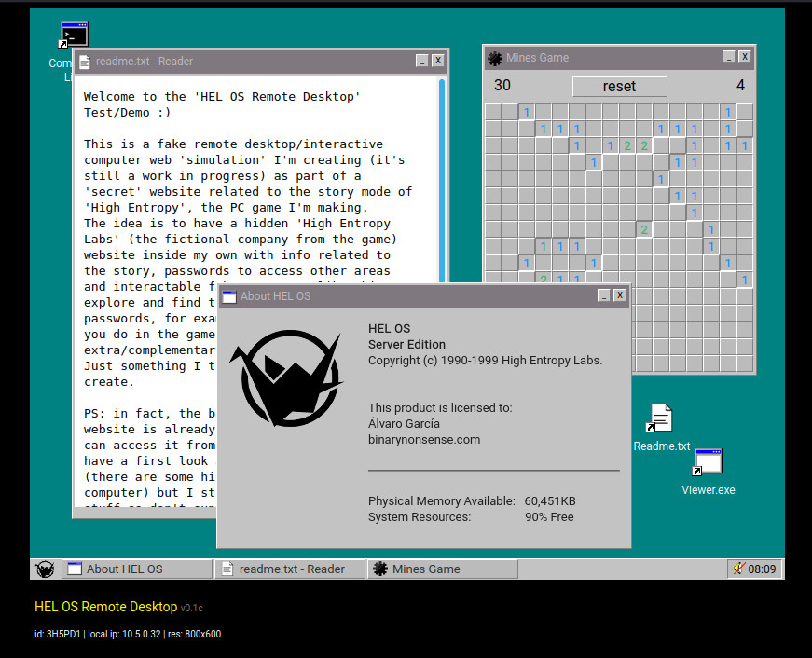Close the About HEL OS dialog

click(619, 295)
